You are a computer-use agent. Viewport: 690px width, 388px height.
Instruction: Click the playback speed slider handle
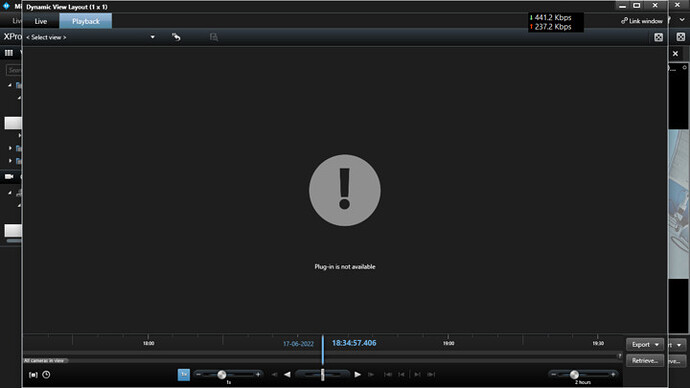222,374
